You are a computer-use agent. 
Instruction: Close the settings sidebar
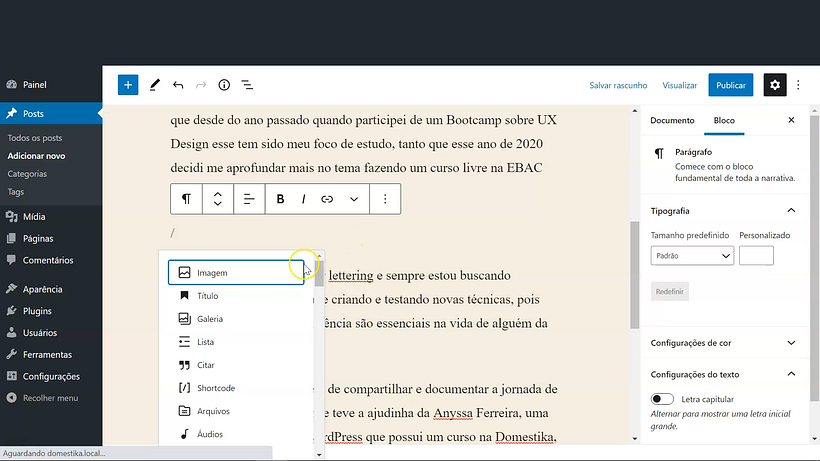(x=791, y=120)
